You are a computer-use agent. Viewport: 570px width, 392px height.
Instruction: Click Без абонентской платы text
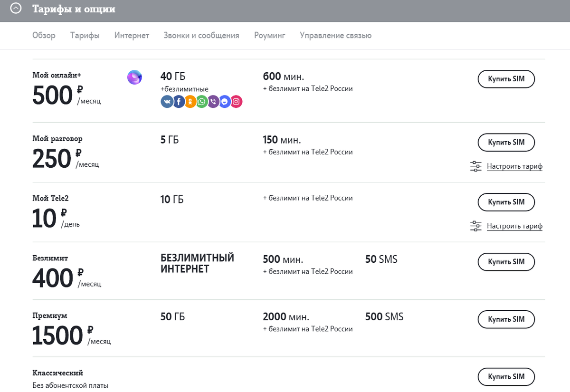pyautogui.click(x=70, y=385)
